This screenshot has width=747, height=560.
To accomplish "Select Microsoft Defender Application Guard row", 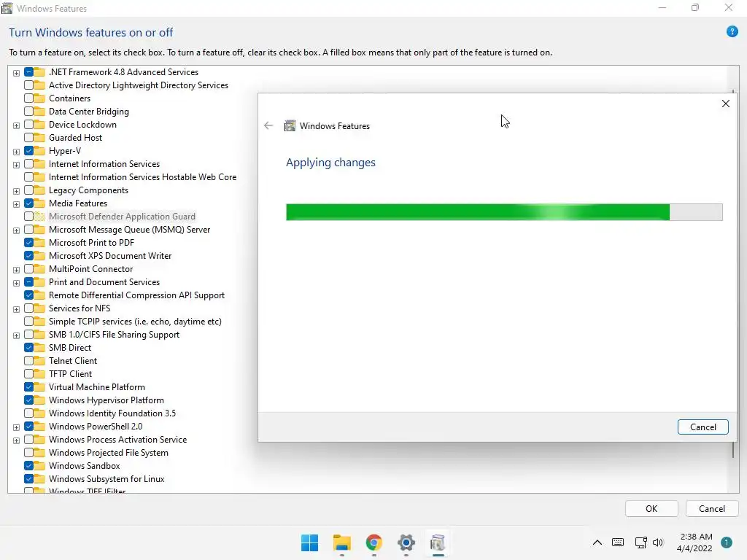I will pyautogui.click(x=122, y=216).
